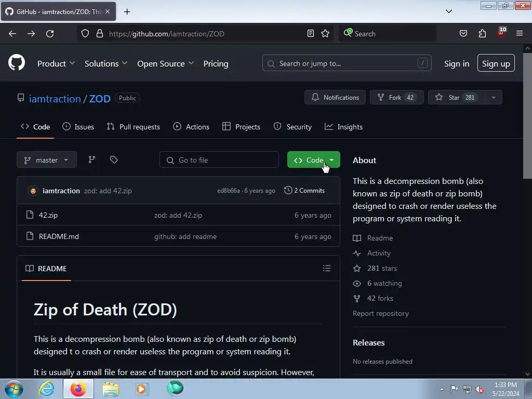View the 6 watching link

[377, 283]
